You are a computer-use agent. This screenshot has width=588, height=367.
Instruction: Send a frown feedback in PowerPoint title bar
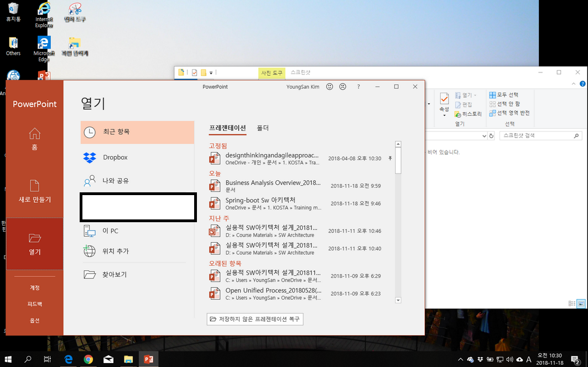[343, 87]
